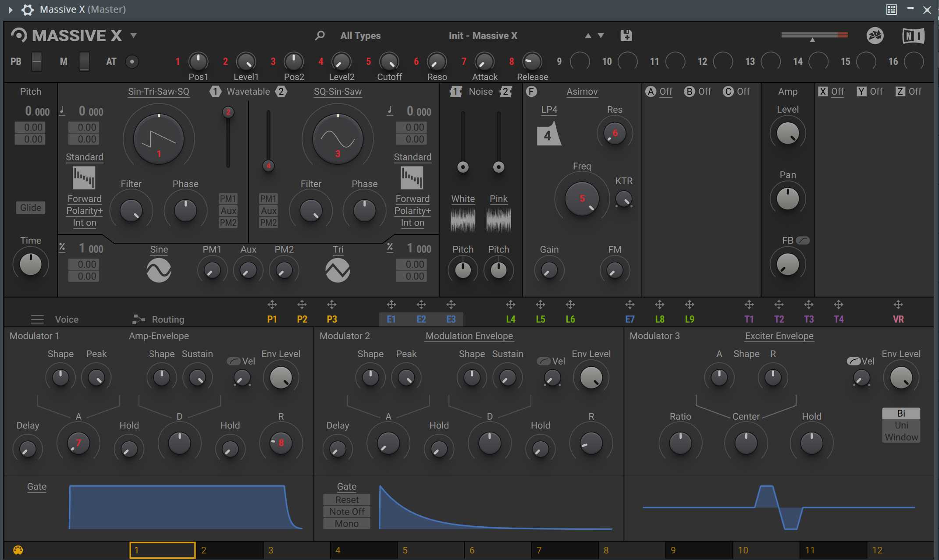The image size is (939, 560).
Task: Click the modulation drag handle above P1
Action: [x=272, y=305]
